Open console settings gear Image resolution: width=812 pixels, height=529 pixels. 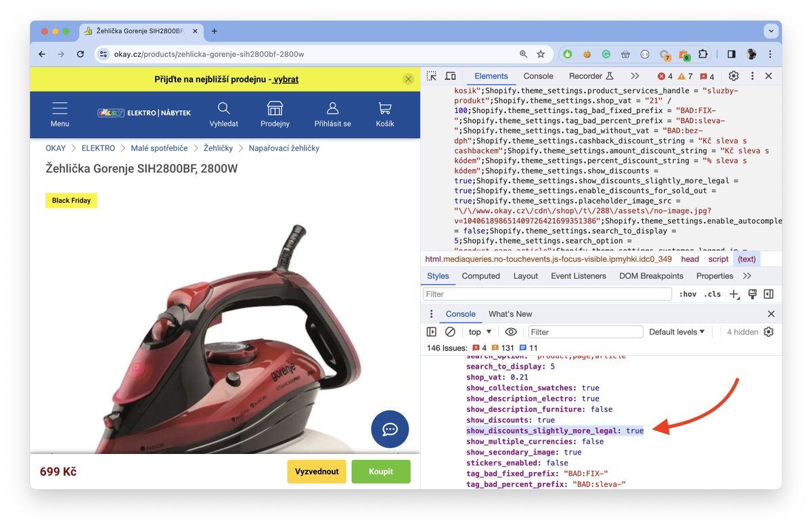(x=769, y=332)
